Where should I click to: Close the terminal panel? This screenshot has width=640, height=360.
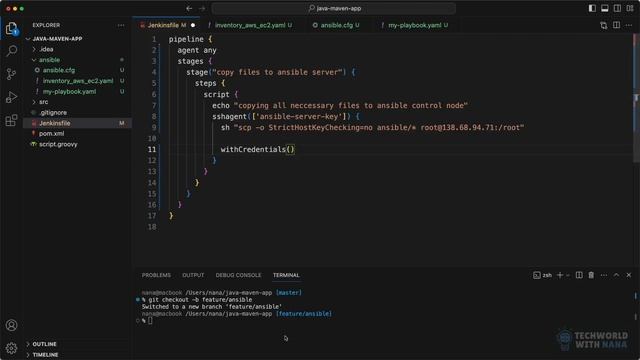(629, 275)
